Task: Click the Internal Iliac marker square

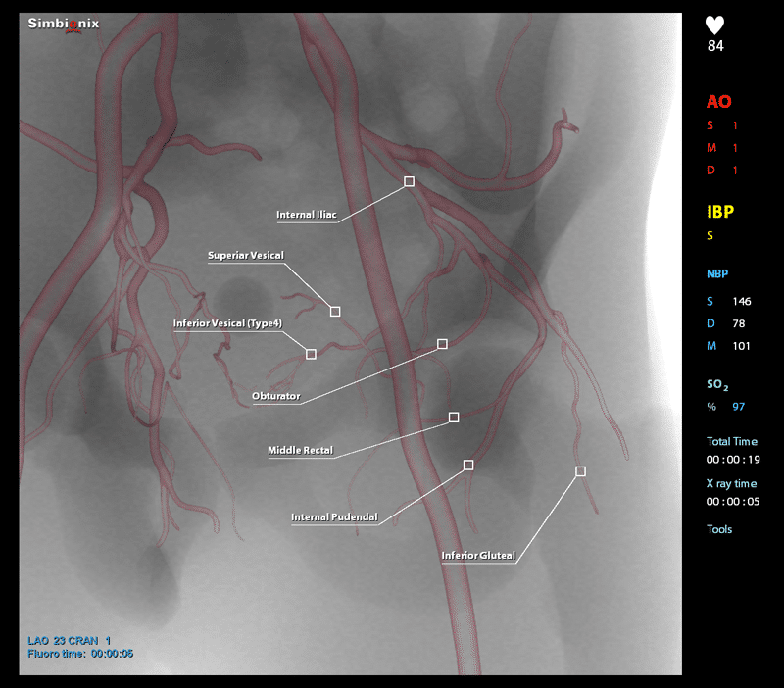Action: [x=409, y=181]
